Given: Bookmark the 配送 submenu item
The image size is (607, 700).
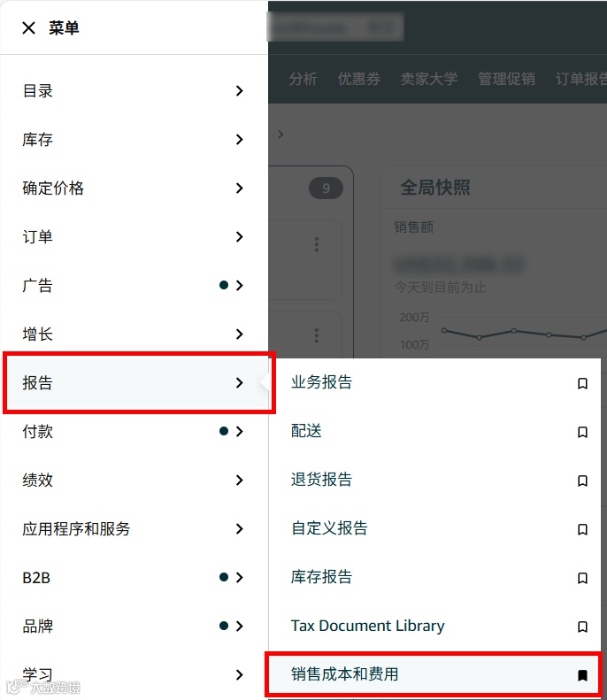Looking at the screenshot, I should point(582,432).
